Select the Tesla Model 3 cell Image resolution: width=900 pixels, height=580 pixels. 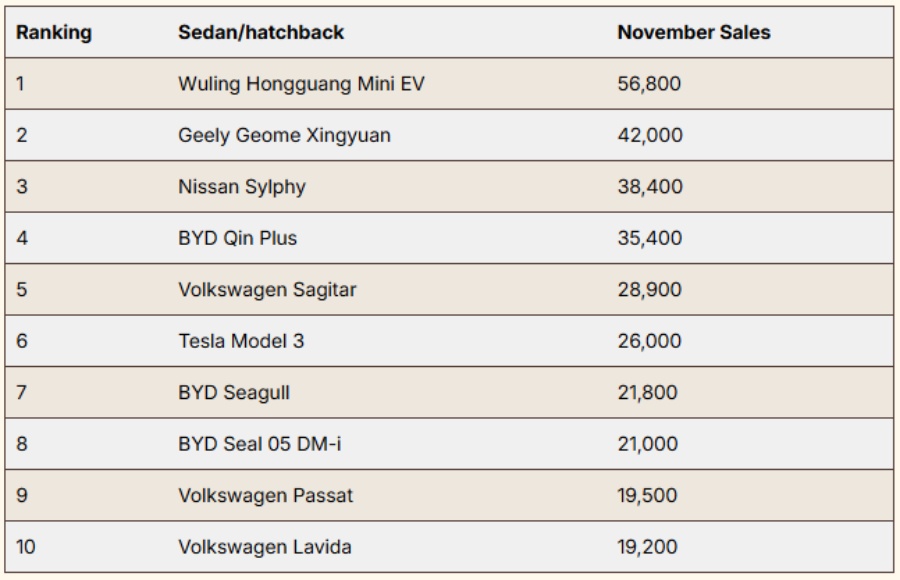[x=241, y=341]
